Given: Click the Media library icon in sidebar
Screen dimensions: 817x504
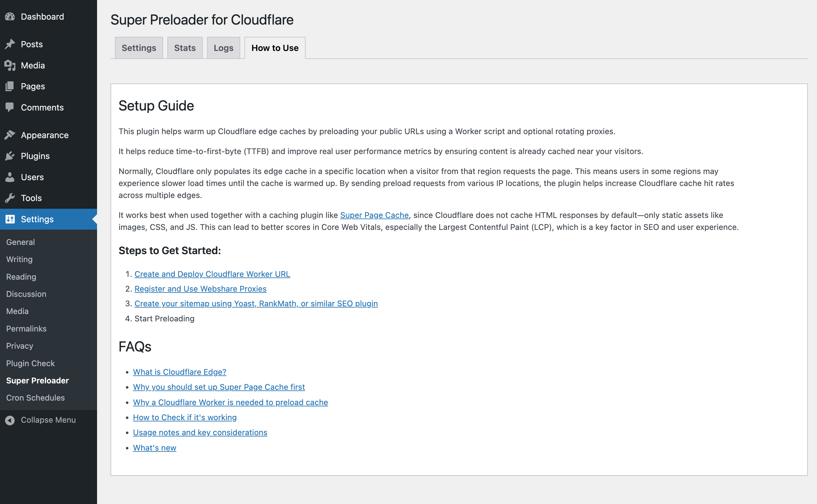Looking at the screenshot, I should tap(10, 65).
